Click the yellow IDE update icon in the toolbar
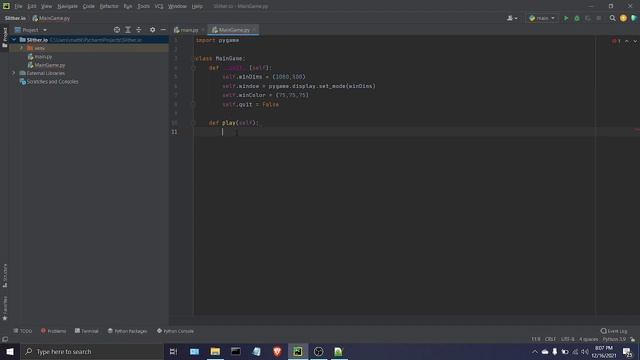 (623, 18)
